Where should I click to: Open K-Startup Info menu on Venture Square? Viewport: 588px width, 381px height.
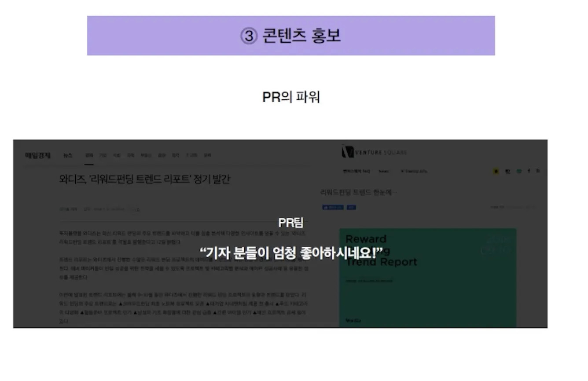(414, 171)
